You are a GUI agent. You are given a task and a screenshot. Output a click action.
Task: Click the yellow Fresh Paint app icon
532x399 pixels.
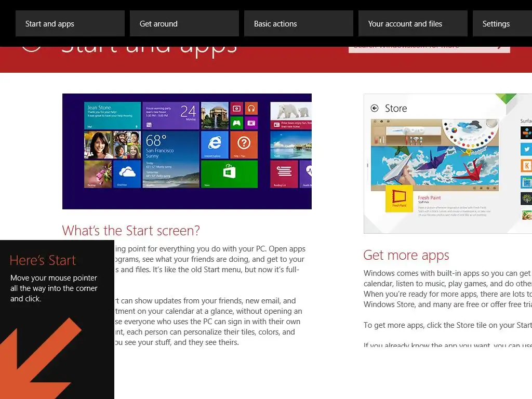[x=399, y=198]
